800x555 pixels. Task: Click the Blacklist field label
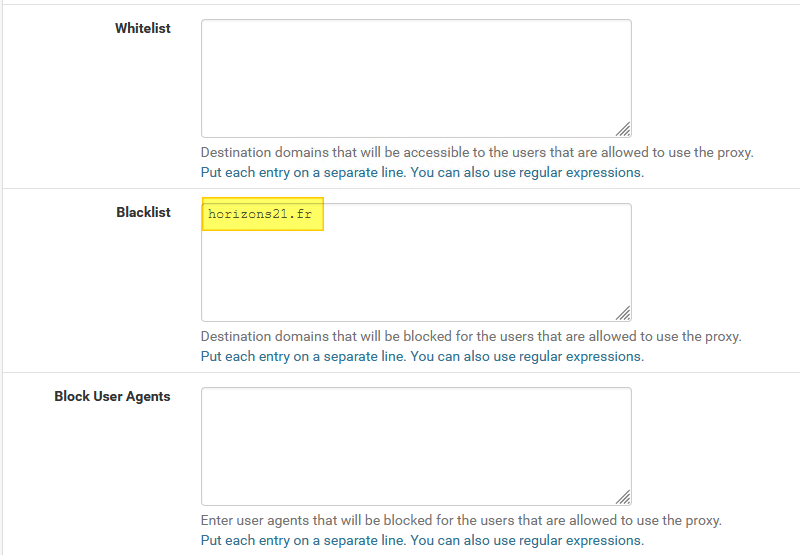coord(143,212)
